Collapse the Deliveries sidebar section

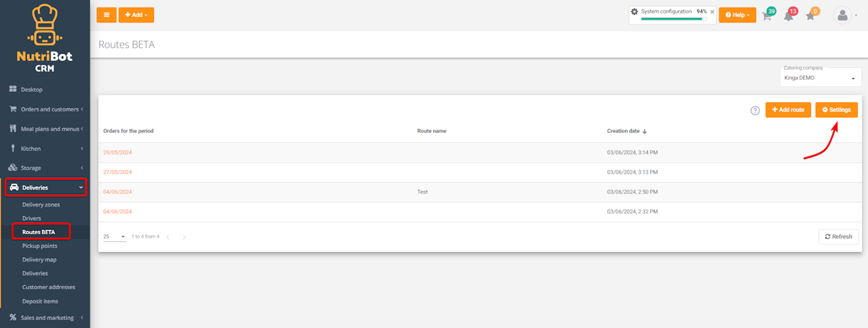pyautogui.click(x=46, y=187)
